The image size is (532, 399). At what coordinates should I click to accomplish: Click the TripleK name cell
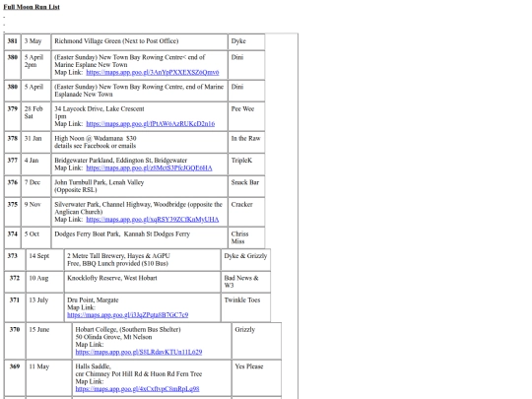point(246,165)
